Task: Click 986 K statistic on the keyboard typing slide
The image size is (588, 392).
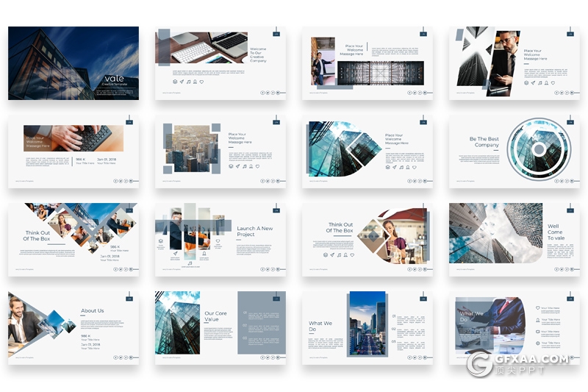Action: (x=82, y=158)
